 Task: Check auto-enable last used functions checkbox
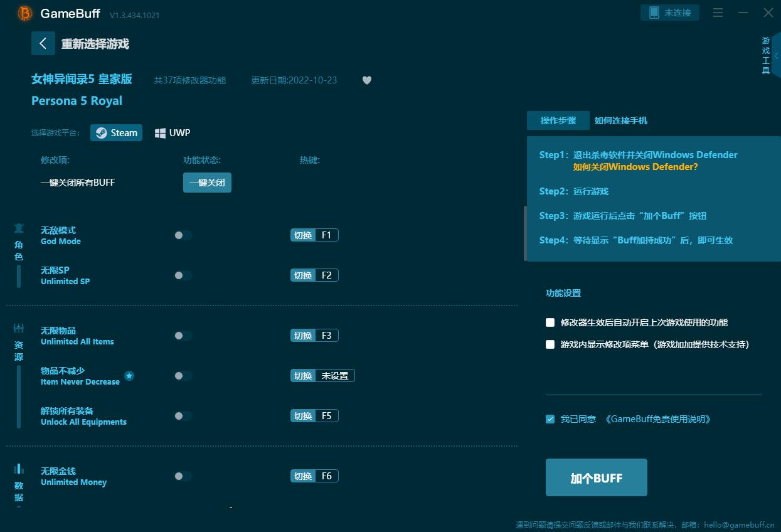(550, 322)
